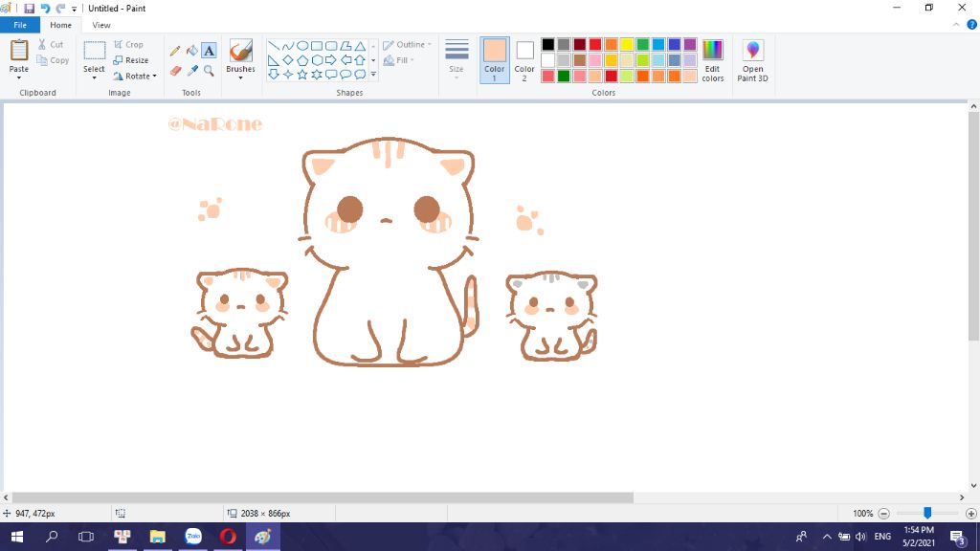Screen dimensions: 980x551
Task: Choose the Oval shape
Action: click(301, 46)
